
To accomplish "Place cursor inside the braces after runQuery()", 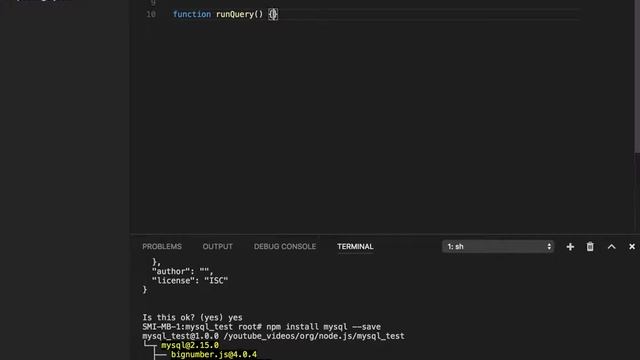I will [x=273, y=14].
